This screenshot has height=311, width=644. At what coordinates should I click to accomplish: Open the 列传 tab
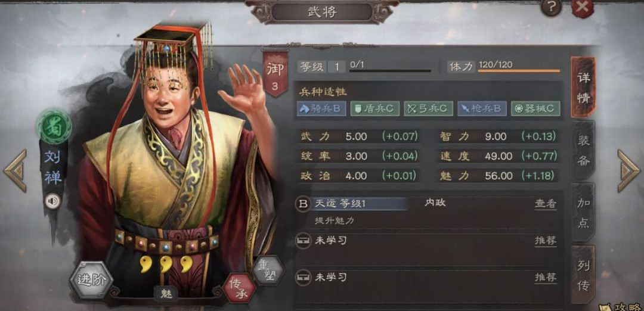pyautogui.click(x=583, y=275)
